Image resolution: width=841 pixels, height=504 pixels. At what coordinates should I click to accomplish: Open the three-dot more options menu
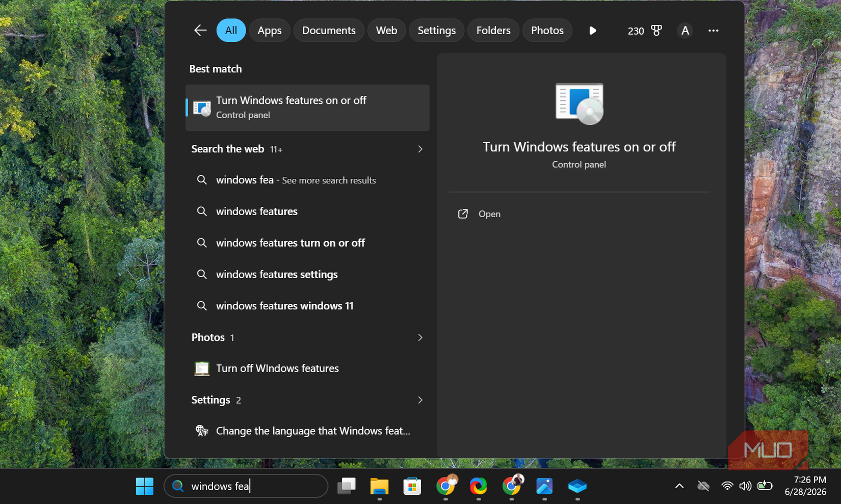[x=713, y=31]
